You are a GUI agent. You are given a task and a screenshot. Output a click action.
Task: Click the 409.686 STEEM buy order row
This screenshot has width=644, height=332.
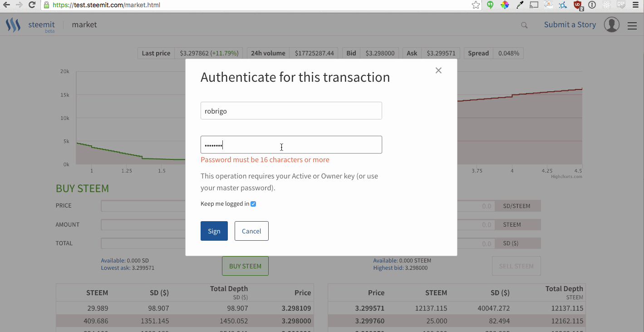click(185, 321)
